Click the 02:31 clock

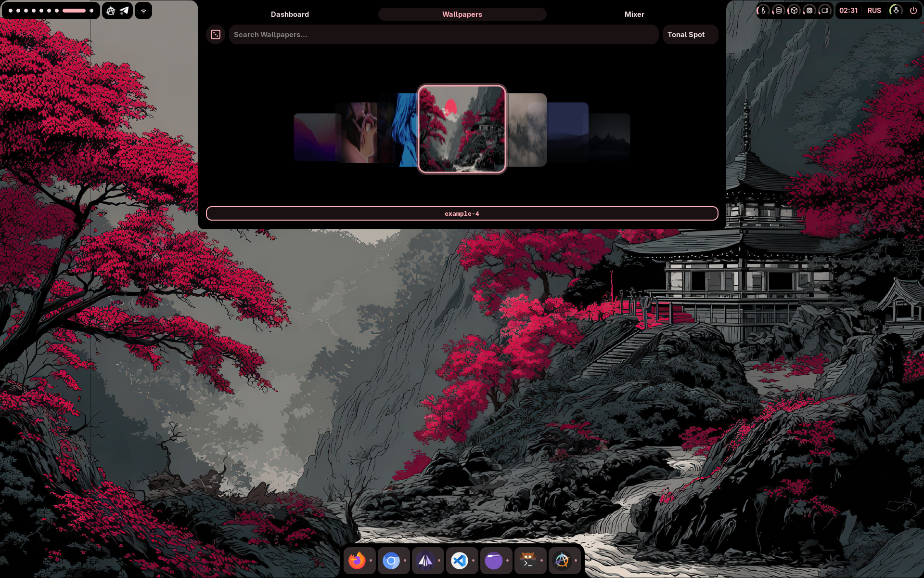tap(848, 11)
